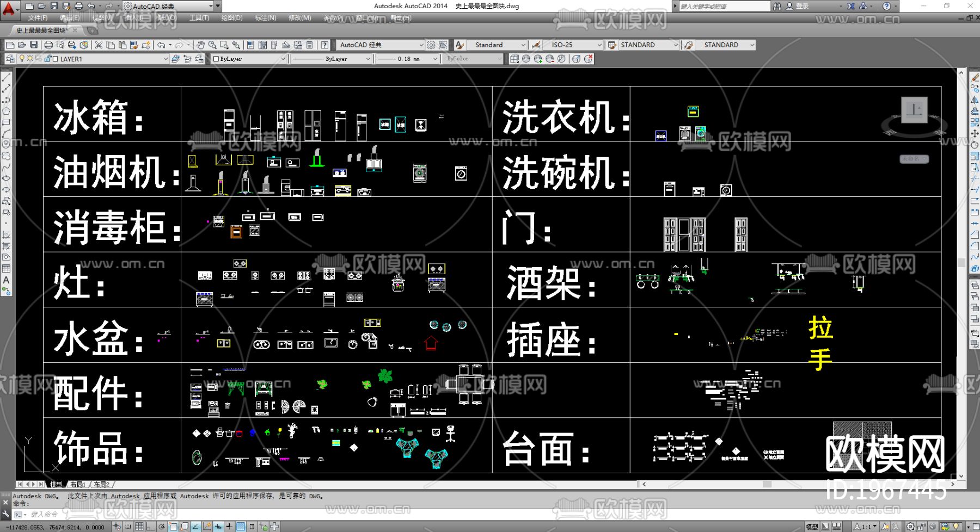This screenshot has height=532, width=980.
Task: Open the 绘图(D) menu
Action: pos(232,18)
